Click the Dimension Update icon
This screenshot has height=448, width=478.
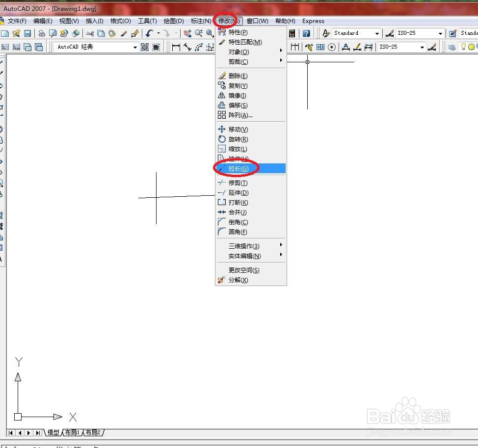(x=369, y=47)
